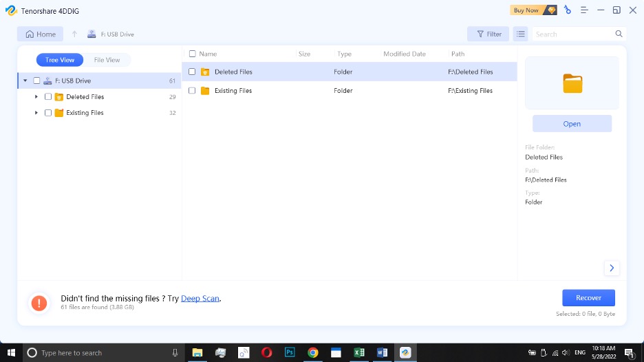Toggle the select-all checkbox beside Name
This screenshot has height=362, width=644.
click(192, 54)
